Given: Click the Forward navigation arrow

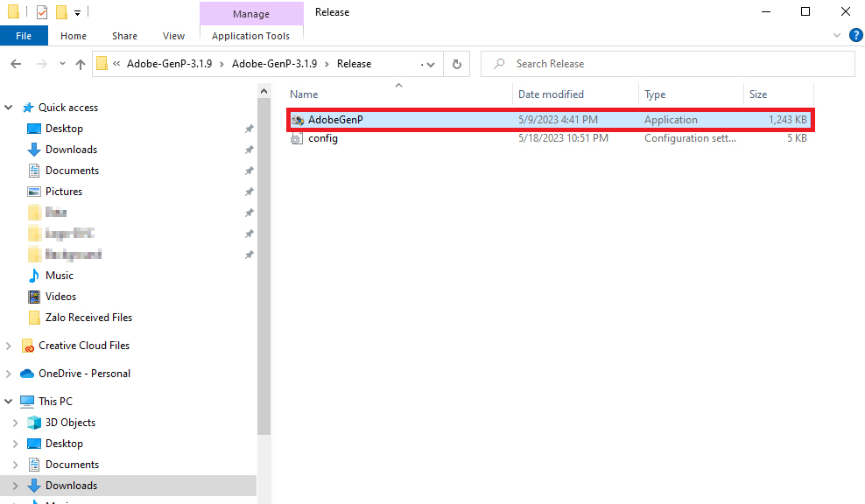Looking at the screenshot, I should [41, 64].
